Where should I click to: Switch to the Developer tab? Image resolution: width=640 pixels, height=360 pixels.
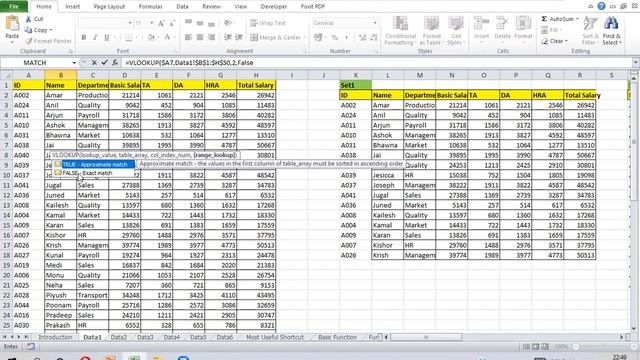[273, 7]
